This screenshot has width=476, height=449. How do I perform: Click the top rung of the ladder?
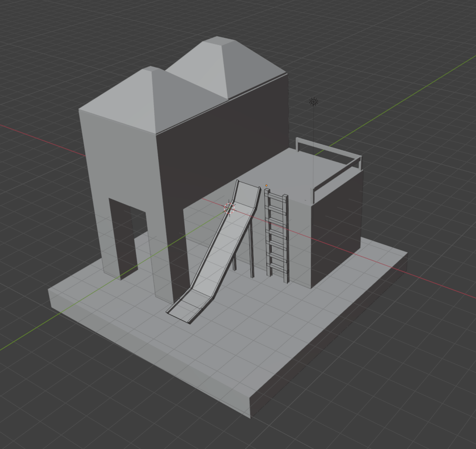(276, 199)
